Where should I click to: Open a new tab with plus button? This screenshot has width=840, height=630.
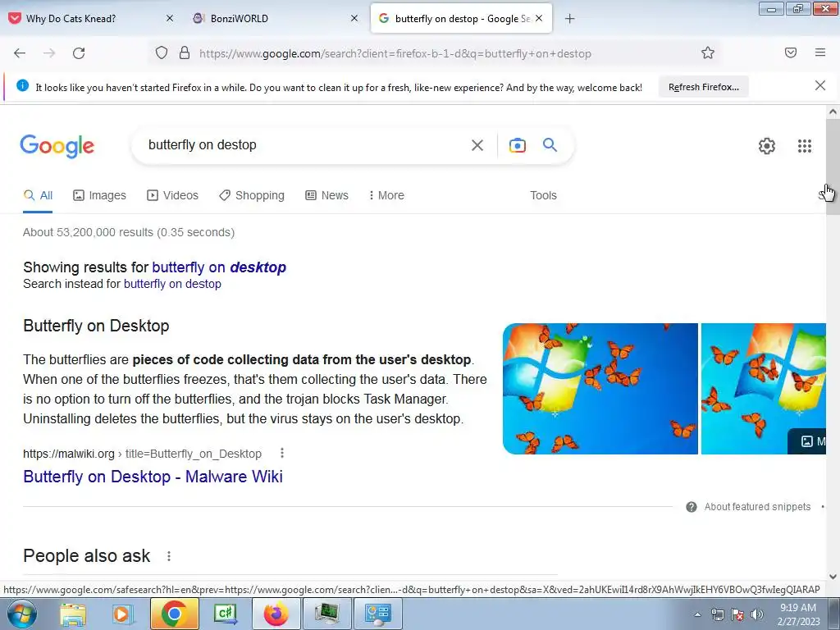pyautogui.click(x=569, y=19)
